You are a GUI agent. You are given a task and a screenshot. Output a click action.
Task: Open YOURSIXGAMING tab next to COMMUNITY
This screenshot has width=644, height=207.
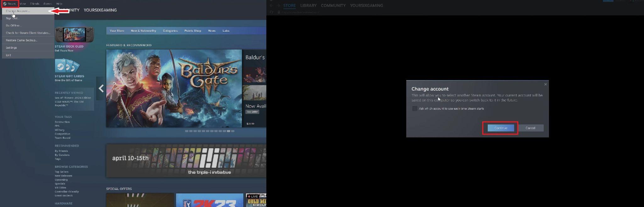(x=366, y=6)
